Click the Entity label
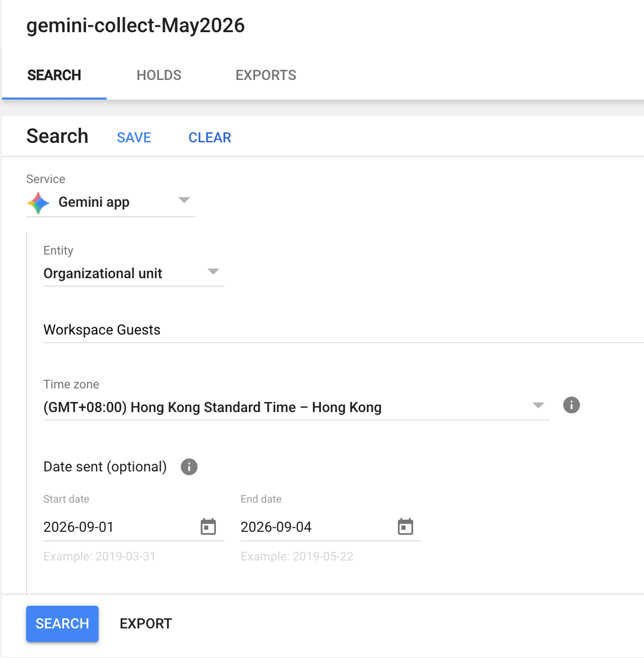 coord(58,251)
